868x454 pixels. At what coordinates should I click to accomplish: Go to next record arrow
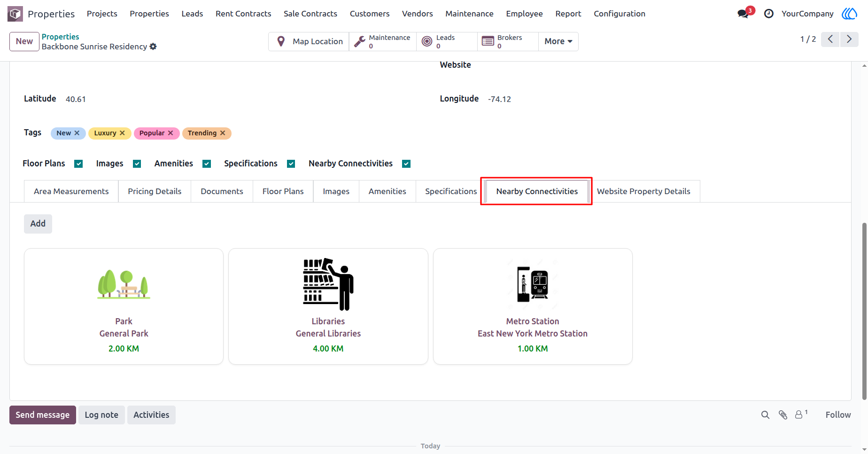click(x=849, y=39)
